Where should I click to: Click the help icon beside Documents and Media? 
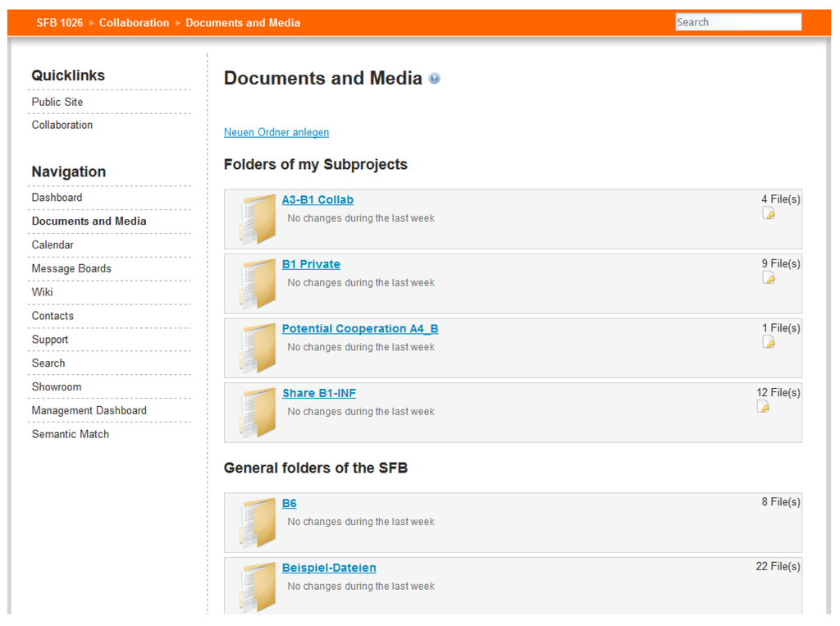click(x=434, y=79)
